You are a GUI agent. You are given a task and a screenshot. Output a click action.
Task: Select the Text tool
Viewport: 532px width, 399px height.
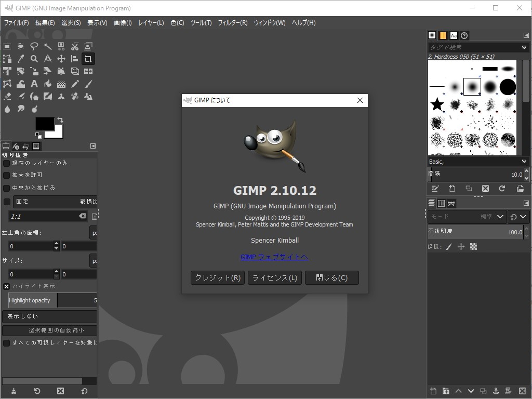point(34,83)
